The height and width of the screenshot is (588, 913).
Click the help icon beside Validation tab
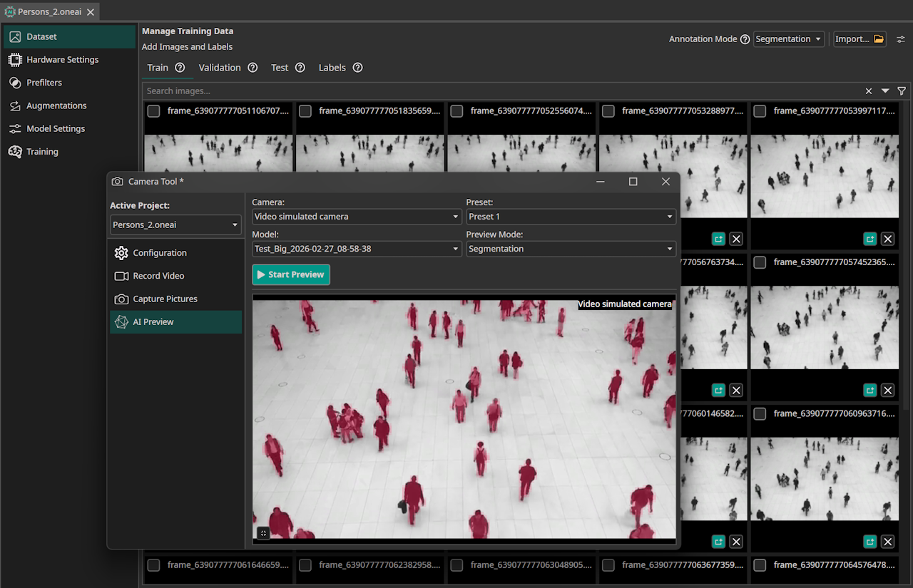tap(253, 68)
